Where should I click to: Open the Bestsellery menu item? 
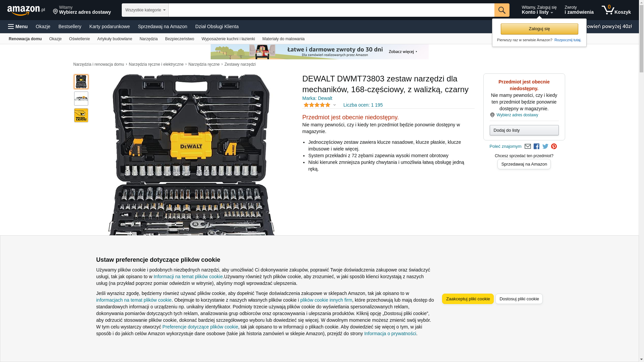(70, 26)
